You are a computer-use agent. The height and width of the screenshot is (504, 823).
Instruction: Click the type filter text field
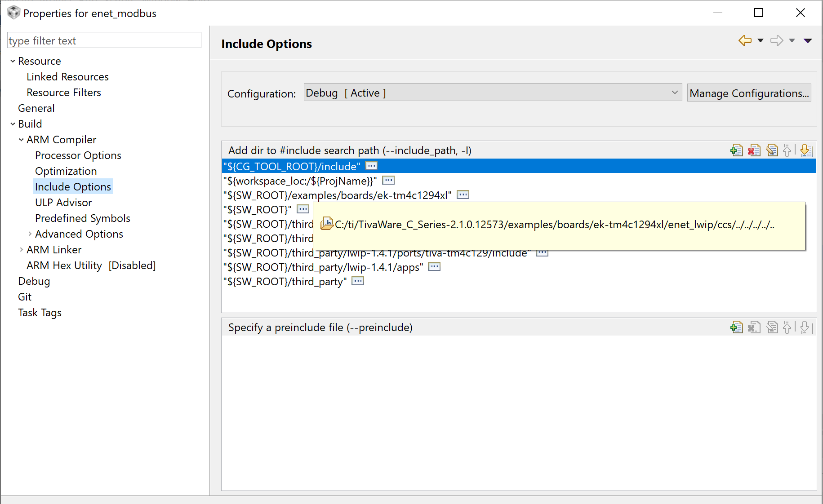tap(104, 40)
